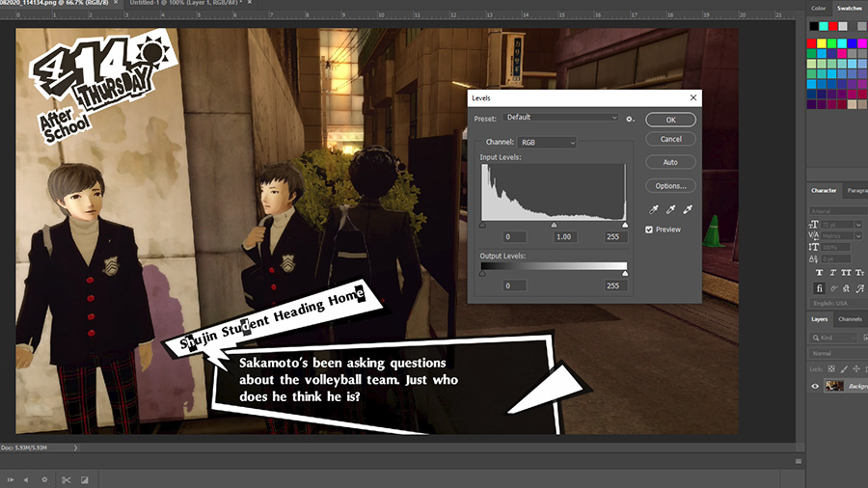Click the input black point slider
Screen dimensions: 868x488
483,225
